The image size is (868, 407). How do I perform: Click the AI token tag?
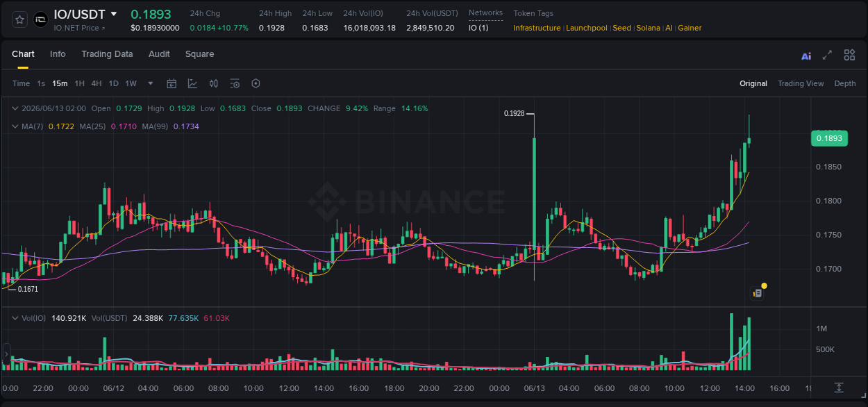coord(669,28)
